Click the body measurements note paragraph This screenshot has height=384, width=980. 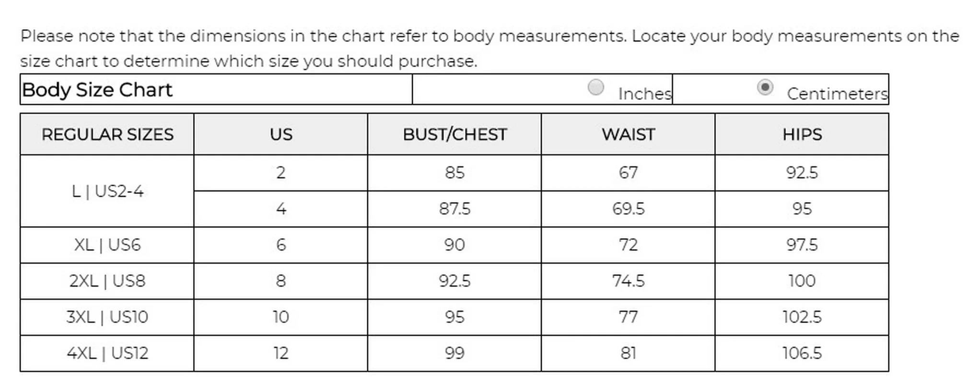[489, 48]
